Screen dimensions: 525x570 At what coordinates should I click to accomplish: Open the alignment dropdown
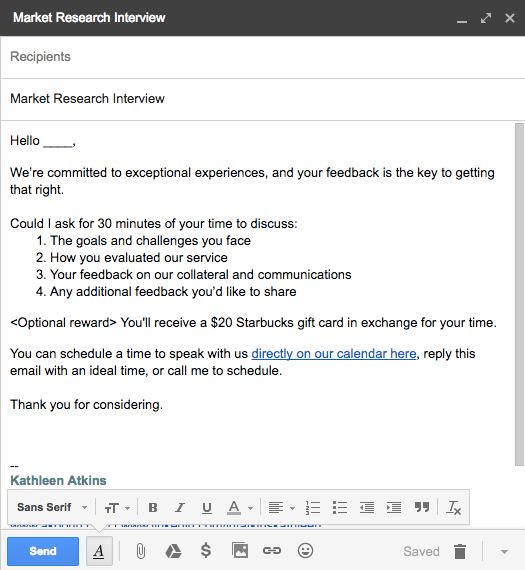[x=281, y=507]
